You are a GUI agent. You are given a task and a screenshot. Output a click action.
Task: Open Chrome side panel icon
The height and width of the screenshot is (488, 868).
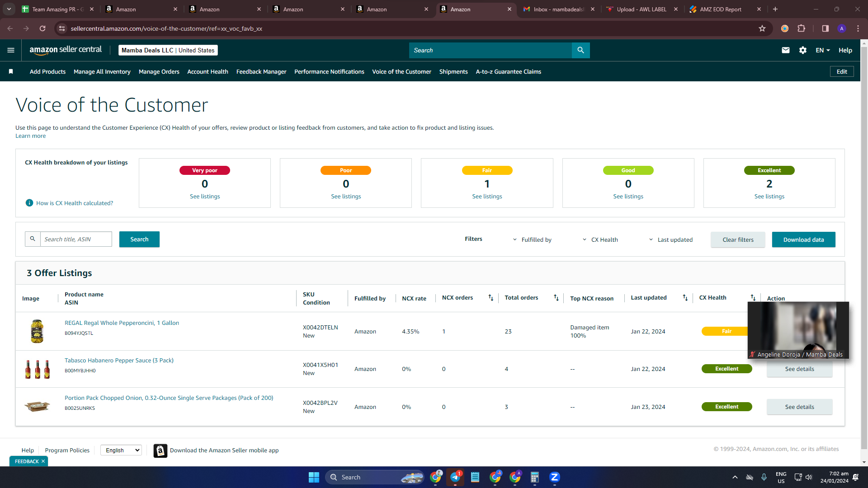tap(826, 28)
